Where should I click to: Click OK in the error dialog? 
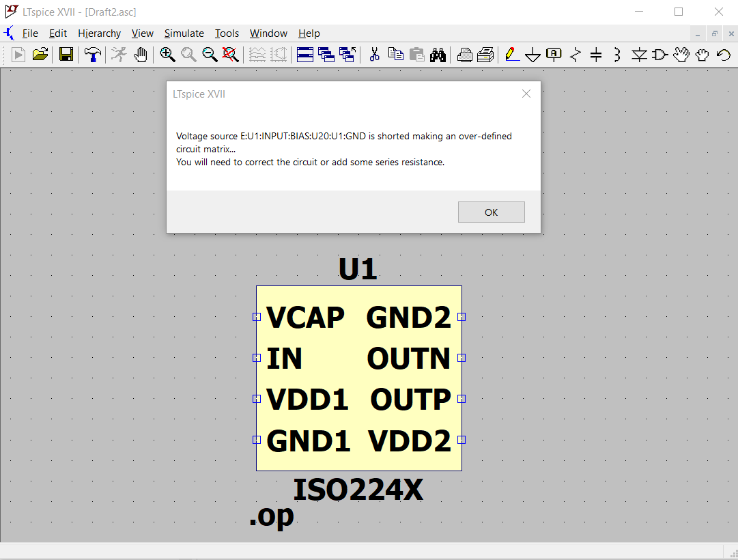coord(491,212)
